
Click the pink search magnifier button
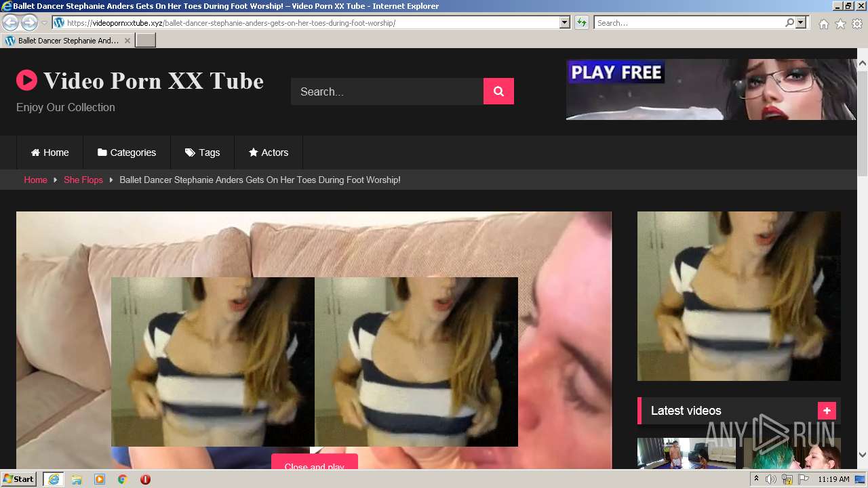(498, 91)
